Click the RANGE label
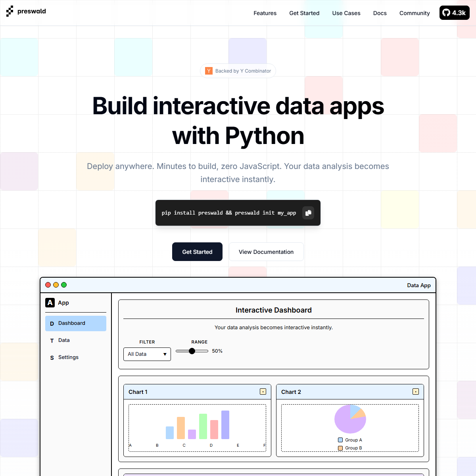The image size is (476, 476). pyautogui.click(x=200, y=342)
